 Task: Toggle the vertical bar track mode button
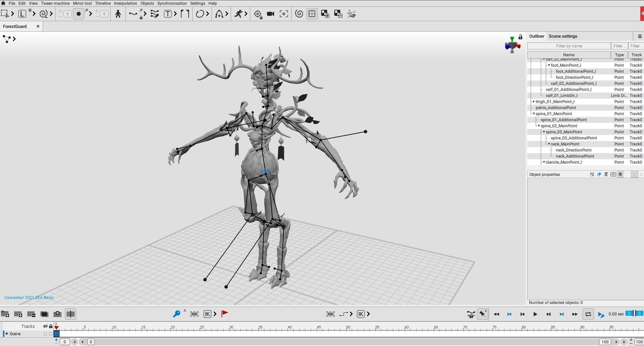(x=71, y=314)
